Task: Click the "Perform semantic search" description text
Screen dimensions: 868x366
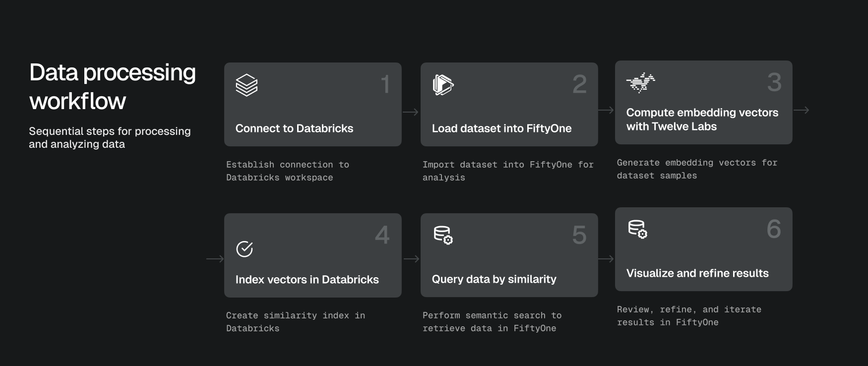Action: tap(492, 322)
